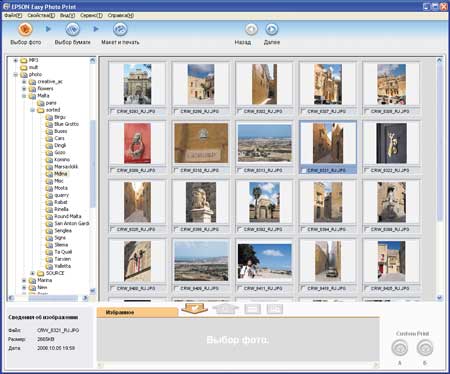Collapse the photo folder node
The width and height of the screenshot is (450, 374).
pos(15,75)
